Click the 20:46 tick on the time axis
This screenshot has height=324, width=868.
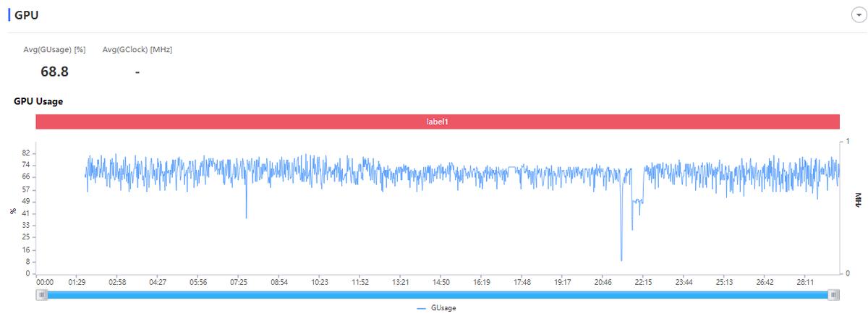click(x=604, y=282)
